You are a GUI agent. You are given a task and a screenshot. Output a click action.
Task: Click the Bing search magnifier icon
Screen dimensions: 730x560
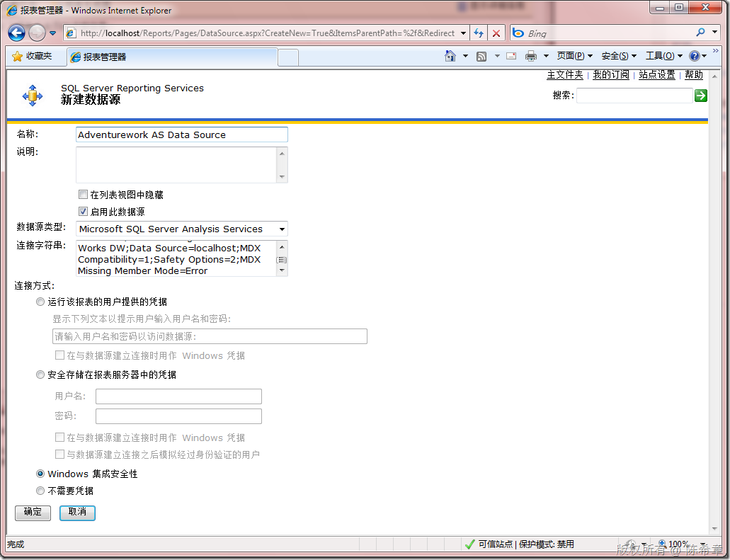(700, 33)
